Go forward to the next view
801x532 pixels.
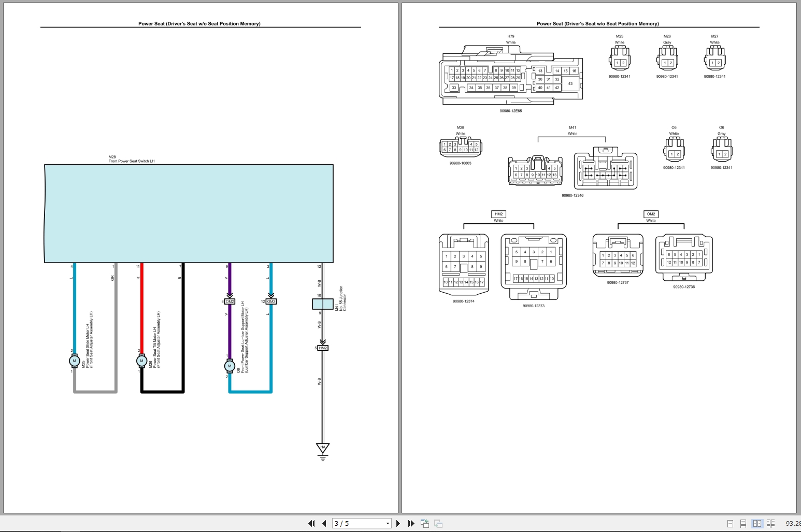[438, 523]
